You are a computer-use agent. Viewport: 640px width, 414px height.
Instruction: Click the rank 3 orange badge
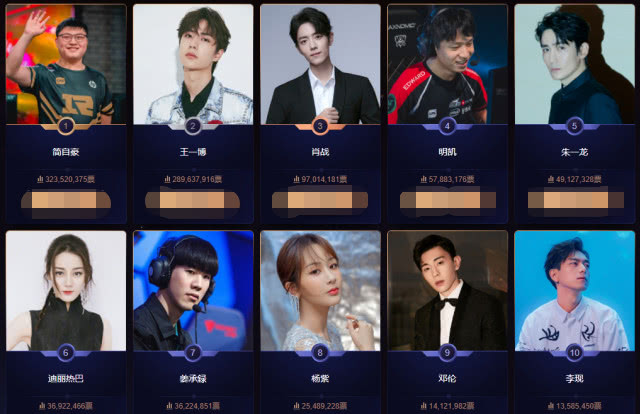pos(320,126)
